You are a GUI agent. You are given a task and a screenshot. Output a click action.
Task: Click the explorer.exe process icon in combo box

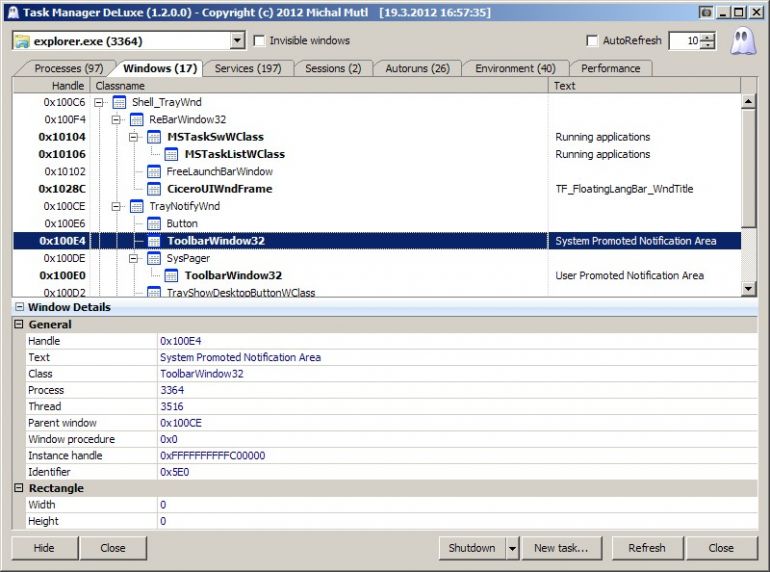(x=22, y=41)
